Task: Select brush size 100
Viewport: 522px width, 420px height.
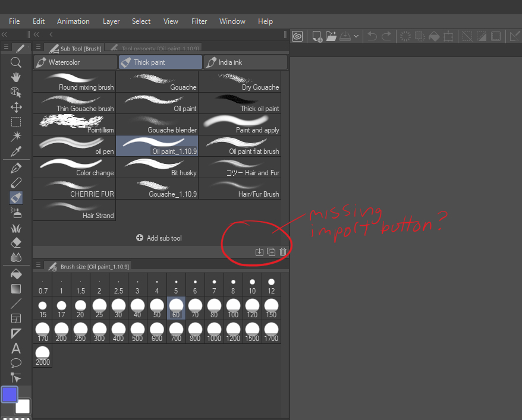Action: [x=233, y=307]
